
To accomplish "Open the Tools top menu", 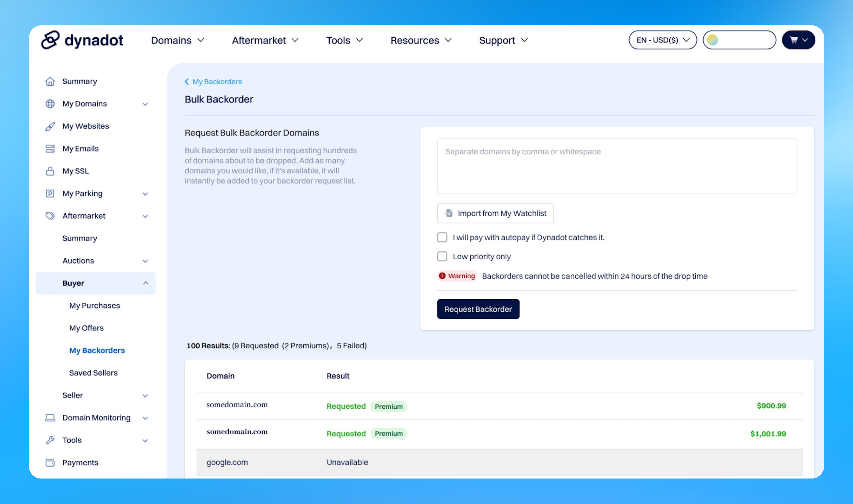I will point(345,40).
